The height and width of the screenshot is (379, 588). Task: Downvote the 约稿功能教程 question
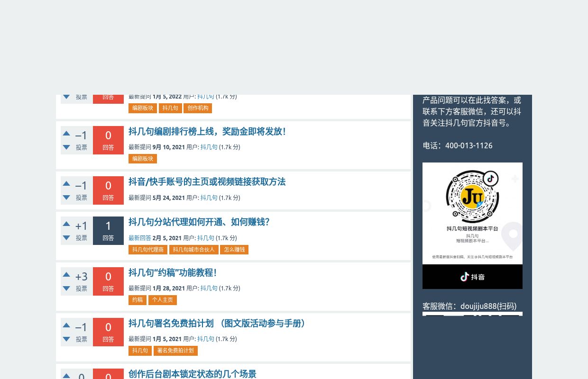[x=66, y=289]
